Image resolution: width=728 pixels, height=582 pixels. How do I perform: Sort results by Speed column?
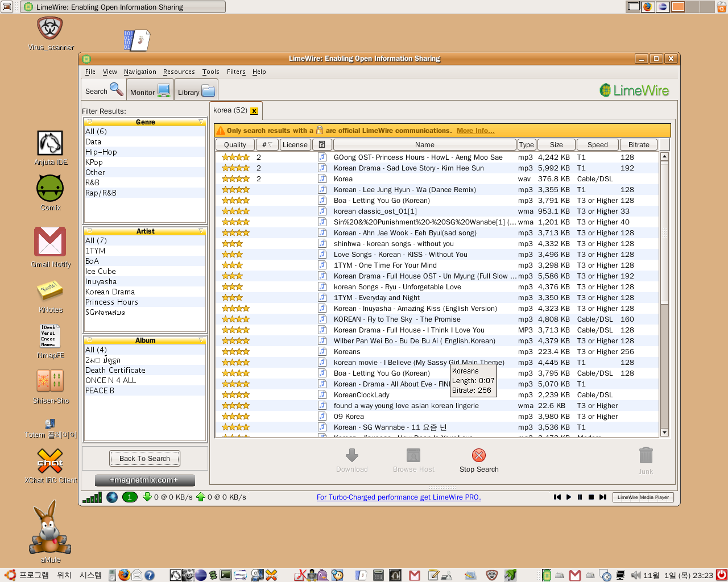click(x=597, y=145)
